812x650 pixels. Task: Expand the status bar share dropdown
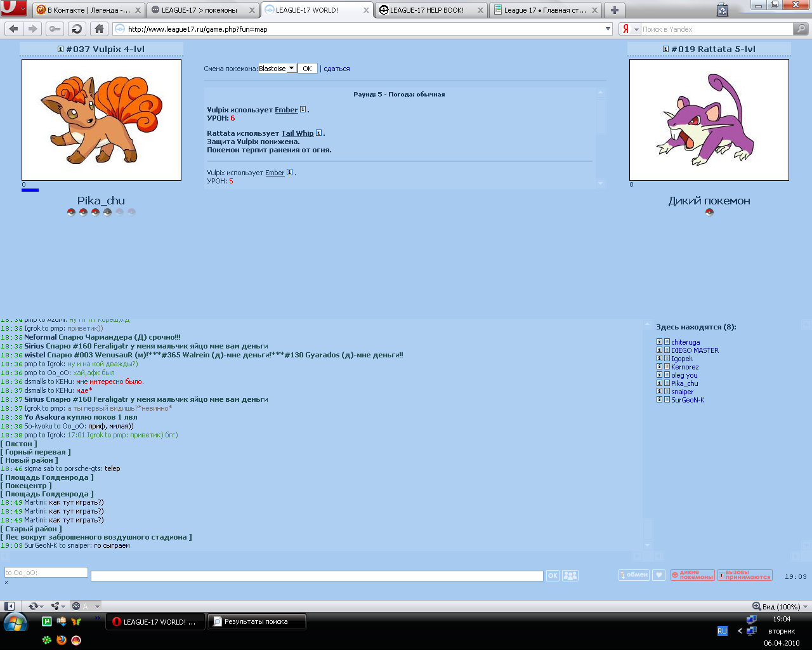(x=64, y=606)
